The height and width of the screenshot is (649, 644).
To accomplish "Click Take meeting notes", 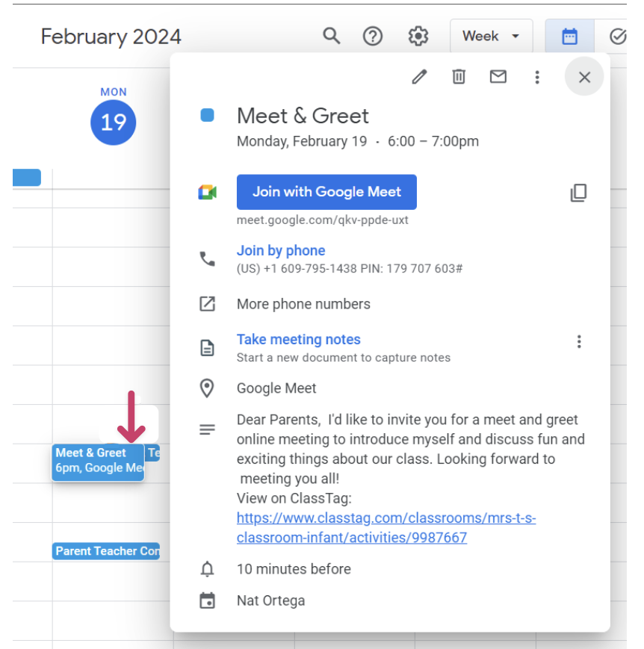I will click(x=299, y=339).
